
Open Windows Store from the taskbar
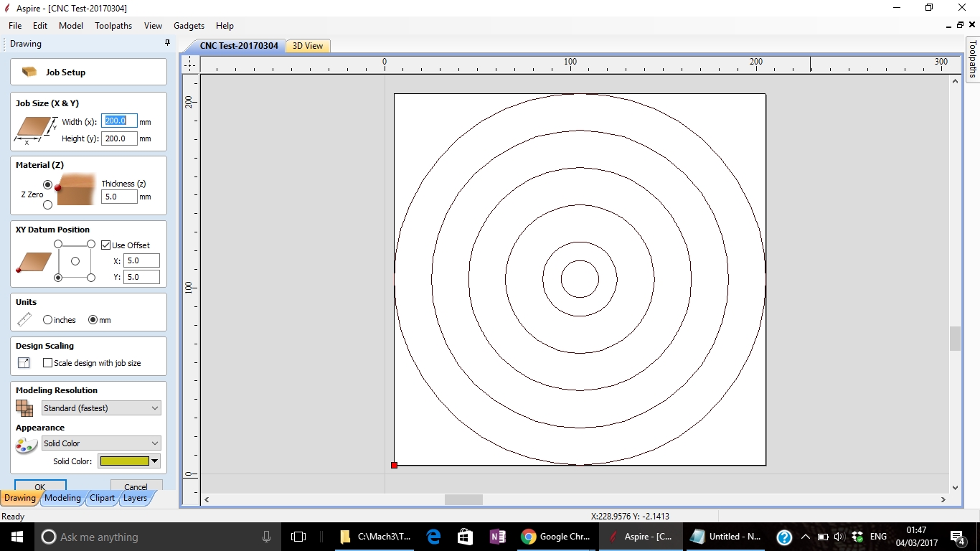pyautogui.click(x=465, y=537)
